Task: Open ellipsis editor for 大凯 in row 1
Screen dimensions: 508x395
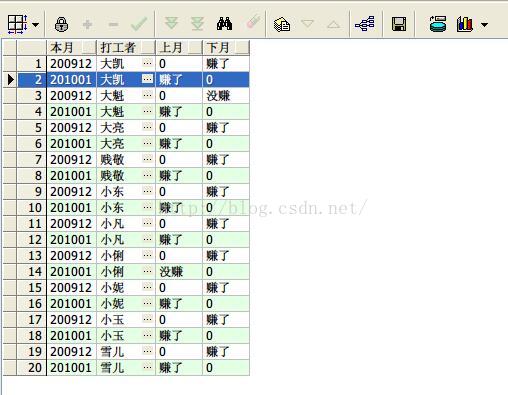Action: click(x=147, y=63)
